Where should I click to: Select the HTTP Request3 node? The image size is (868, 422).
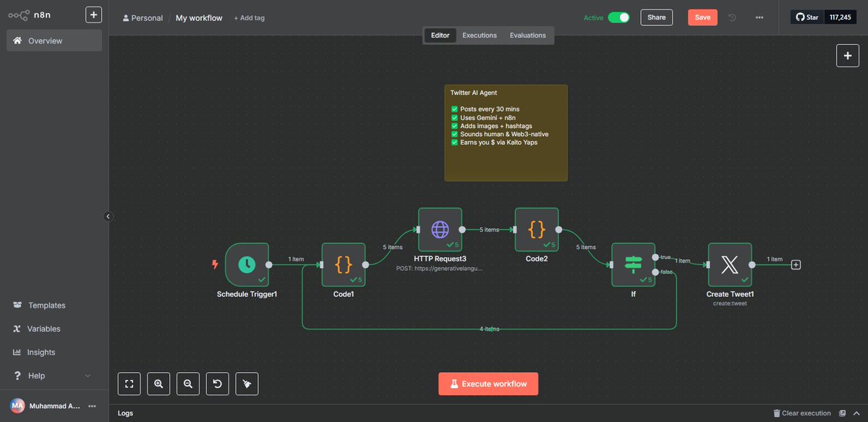440,229
